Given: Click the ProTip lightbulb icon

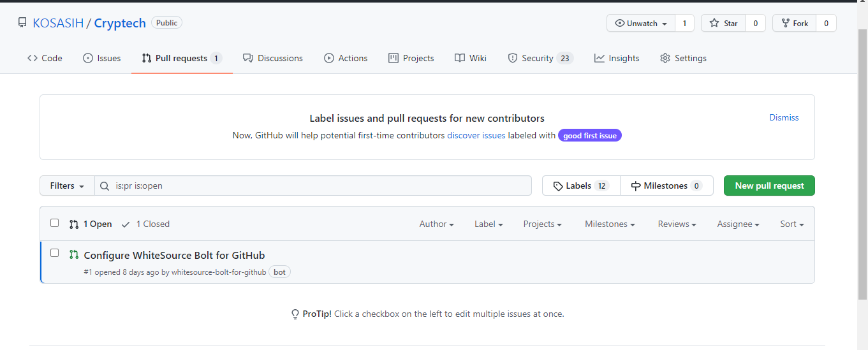Looking at the screenshot, I should (x=295, y=314).
